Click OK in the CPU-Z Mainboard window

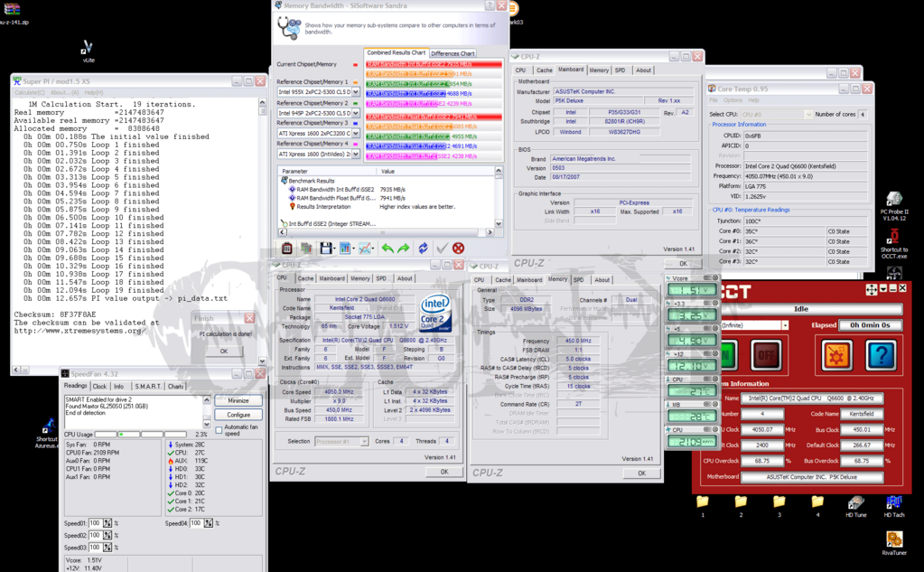click(683, 264)
